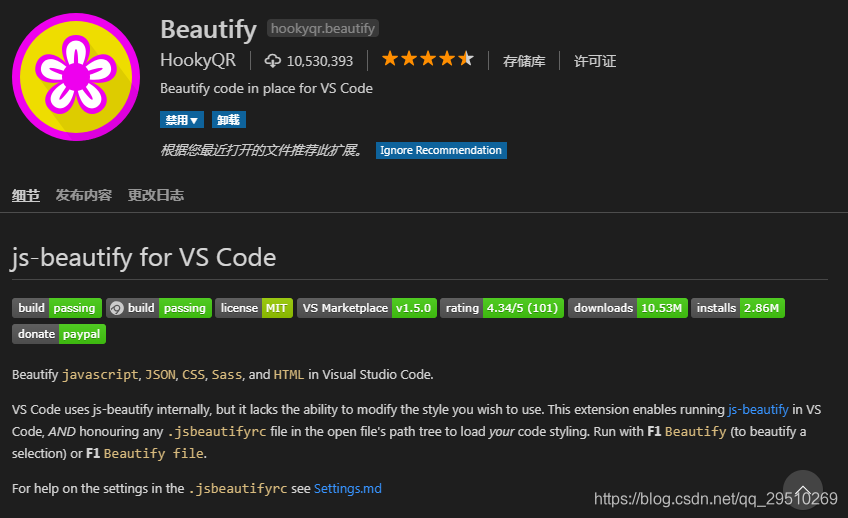The height and width of the screenshot is (518, 848).
Task: Click the license MIT badge
Action: pyautogui.click(x=254, y=308)
